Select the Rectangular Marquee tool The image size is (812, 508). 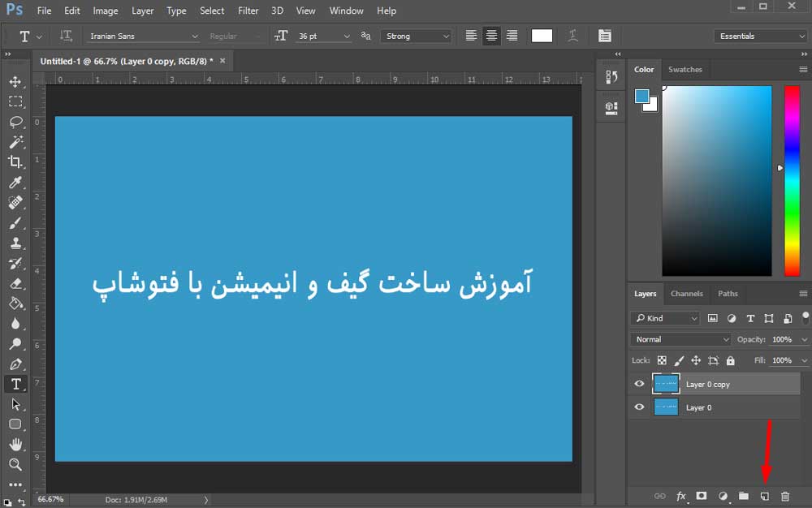(x=15, y=102)
